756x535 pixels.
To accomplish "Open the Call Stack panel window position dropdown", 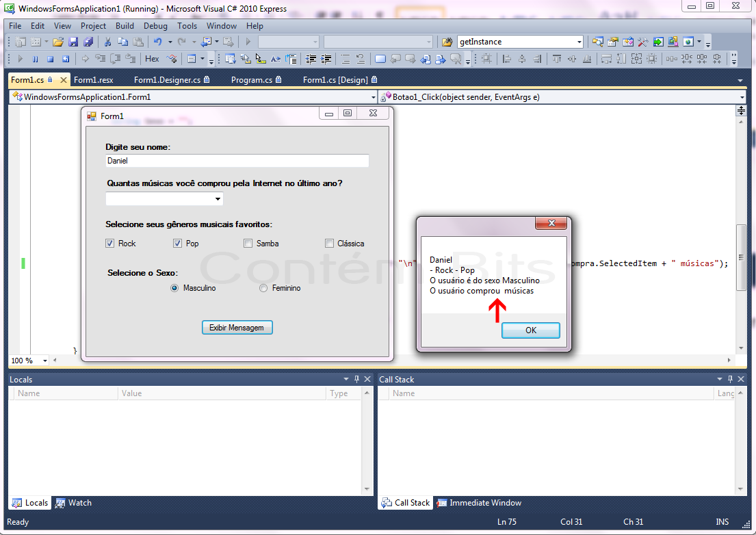I will click(719, 379).
